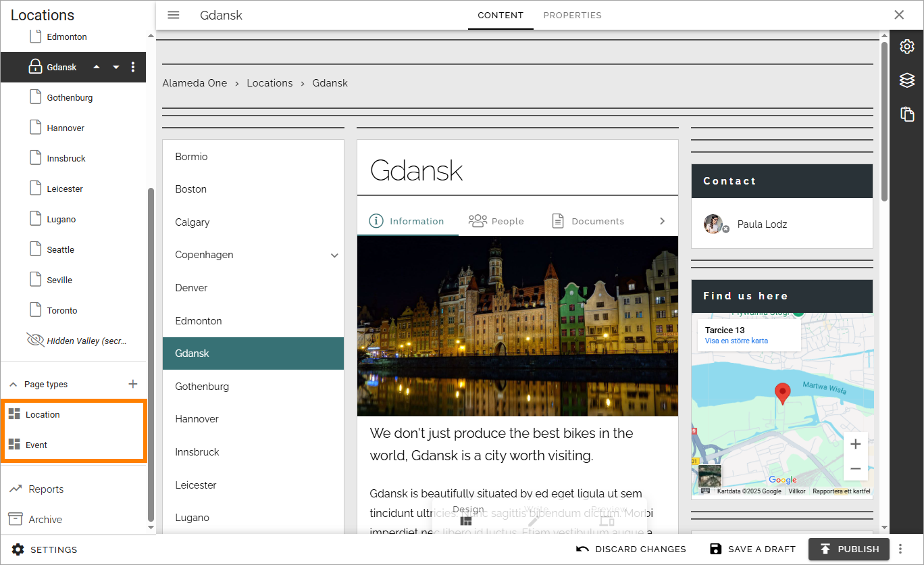Discard changes to the page

point(631,549)
